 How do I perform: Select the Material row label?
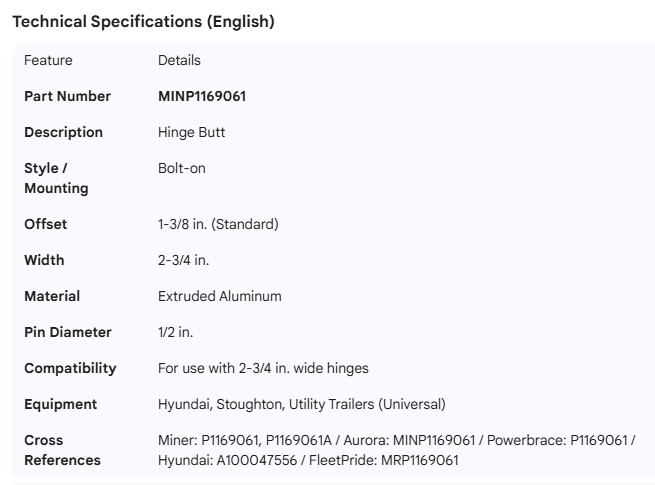tap(52, 296)
